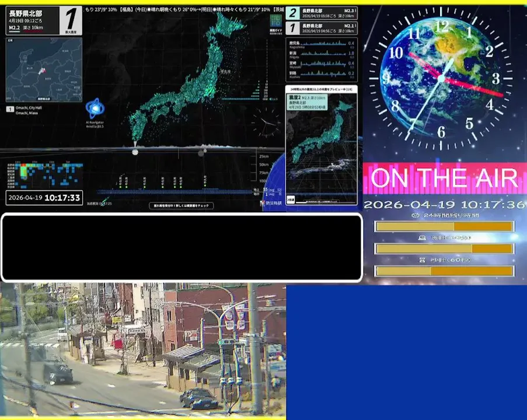The width and height of the screenshot is (527, 420).
Task: Click the scrolling weather forecast ticker
Action: click(183, 9)
